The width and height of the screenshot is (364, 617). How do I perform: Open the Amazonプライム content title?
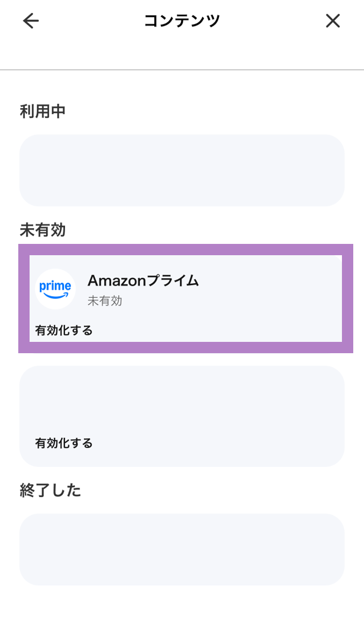click(143, 281)
